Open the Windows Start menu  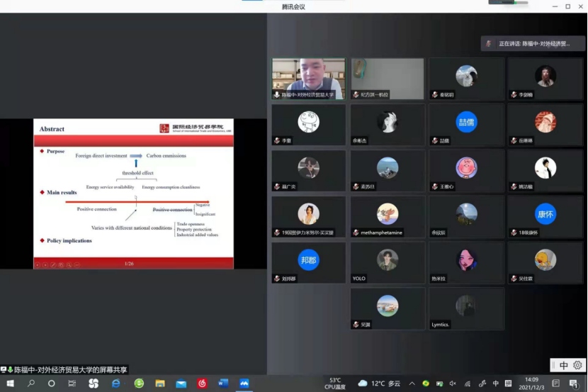10,383
